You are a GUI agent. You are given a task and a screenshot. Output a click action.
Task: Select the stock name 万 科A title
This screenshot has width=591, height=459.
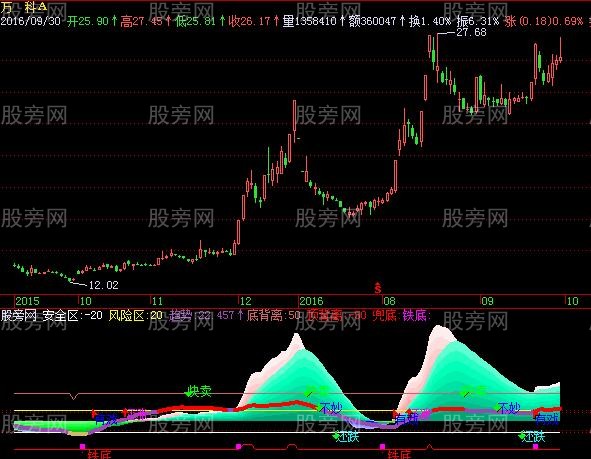(x=24, y=7)
